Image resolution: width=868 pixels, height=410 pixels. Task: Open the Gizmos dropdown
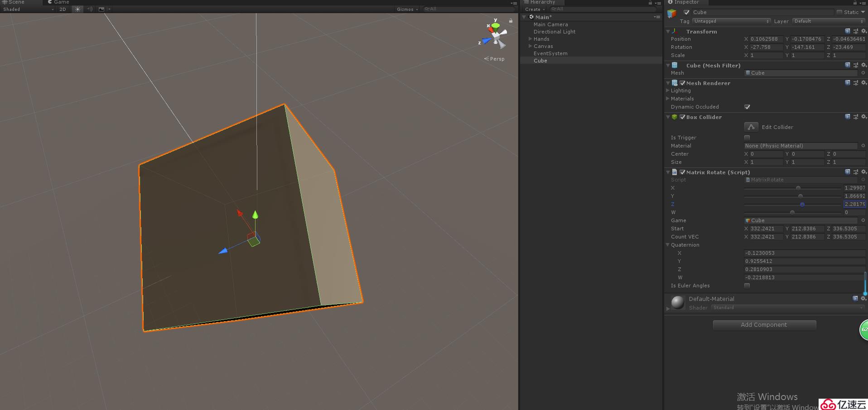click(x=407, y=9)
